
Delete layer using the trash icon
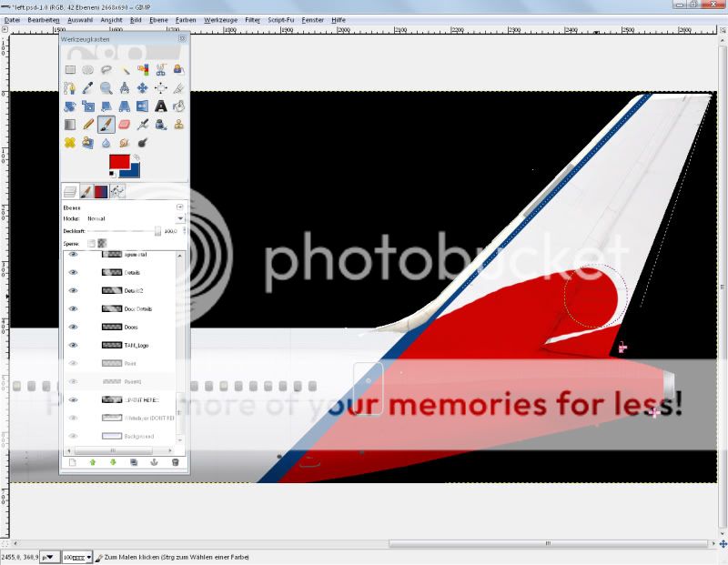(x=176, y=462)
